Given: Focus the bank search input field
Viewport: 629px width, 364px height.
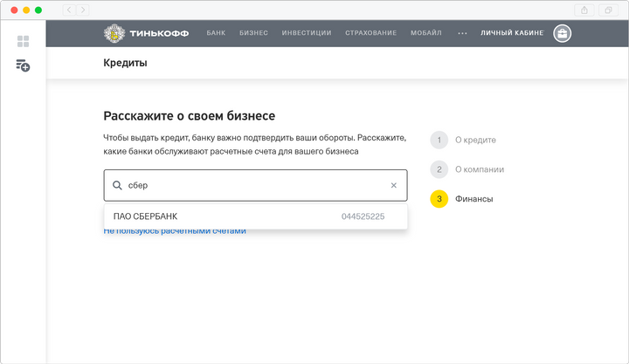Looking at the screenshot, I should pos(255,185).
